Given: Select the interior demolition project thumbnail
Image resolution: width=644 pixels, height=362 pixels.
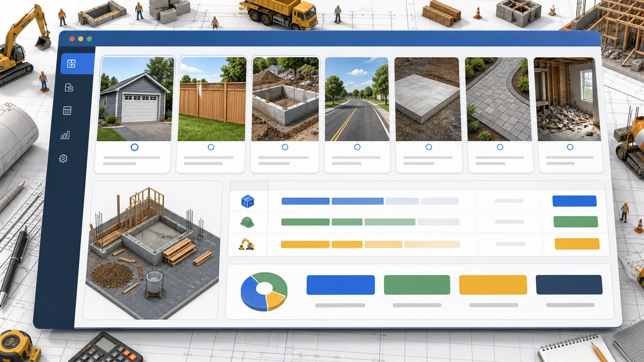Looking at the screenshot, I should point(568,99).
